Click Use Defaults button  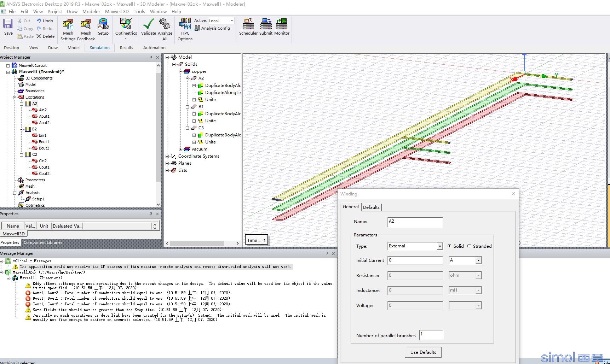[x=423, y=352]
